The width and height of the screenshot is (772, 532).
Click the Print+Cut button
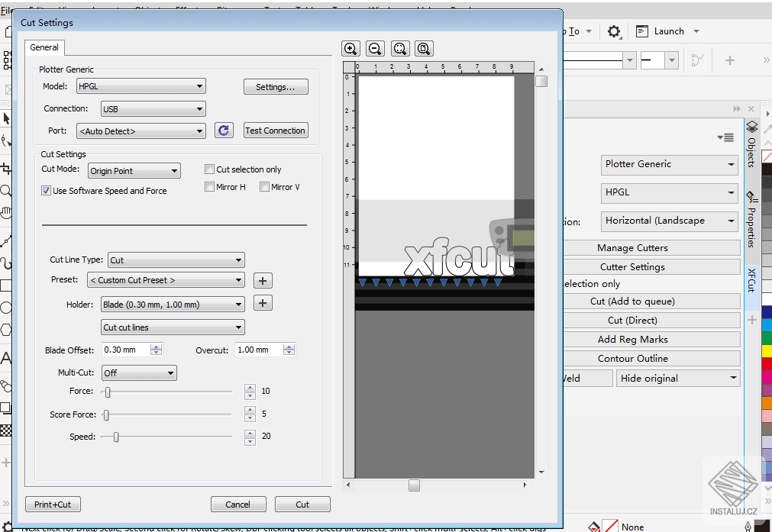point(53,505)
